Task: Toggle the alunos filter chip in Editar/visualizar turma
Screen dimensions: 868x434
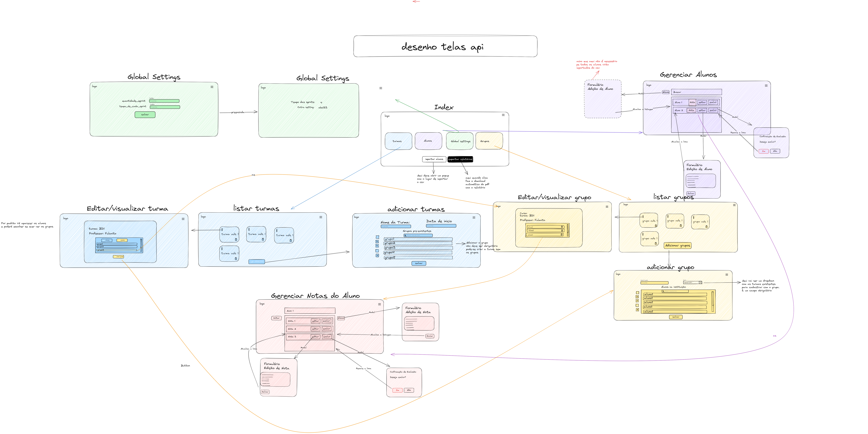Action: [x=107, y=240]
